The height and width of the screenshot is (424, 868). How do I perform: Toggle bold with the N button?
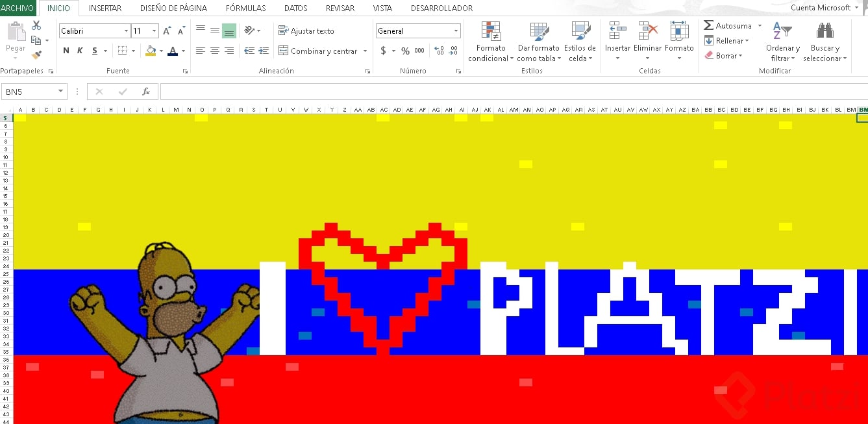coord(66,51)
